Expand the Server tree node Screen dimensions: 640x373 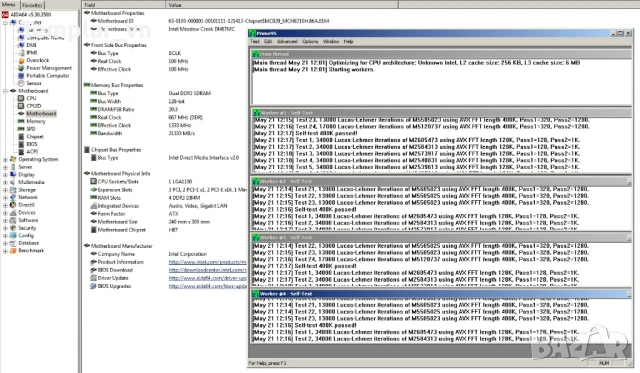[5, 167]
